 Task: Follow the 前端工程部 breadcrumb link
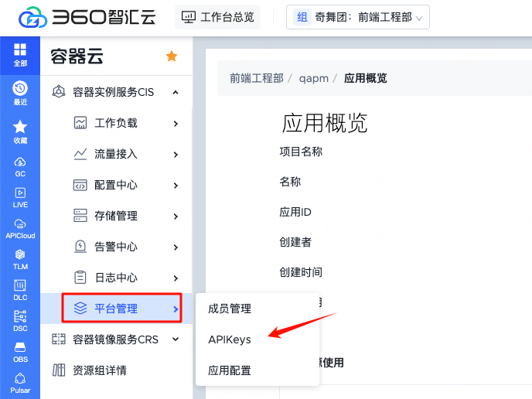pyautogui.click(x=257, y=78)
